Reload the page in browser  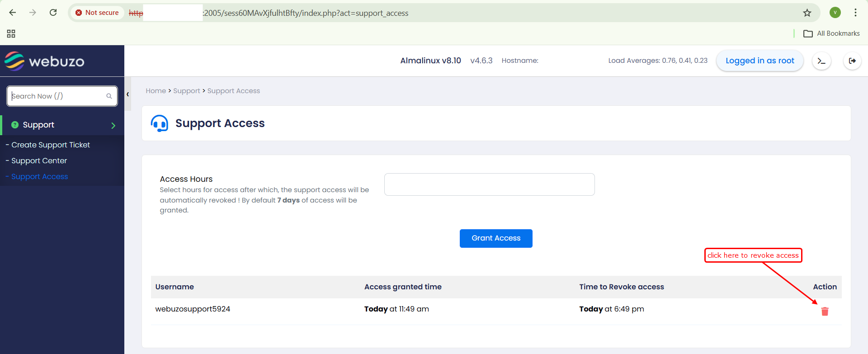point(53,13)
